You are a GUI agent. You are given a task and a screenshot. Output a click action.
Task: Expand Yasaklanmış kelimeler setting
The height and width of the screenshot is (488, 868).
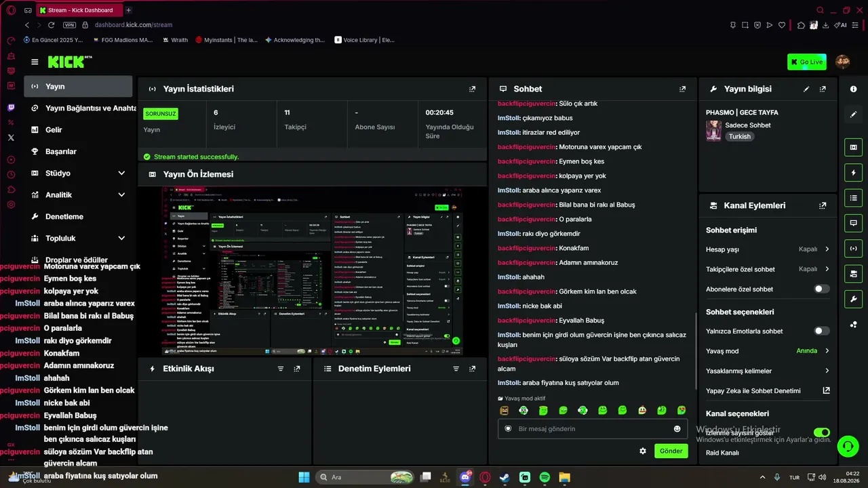[827, 371]
